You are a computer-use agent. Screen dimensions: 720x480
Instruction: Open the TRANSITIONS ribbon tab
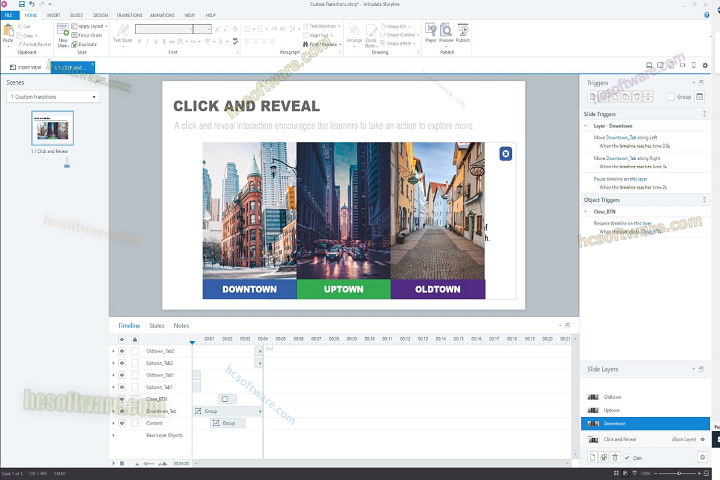(x=129, y=15)
